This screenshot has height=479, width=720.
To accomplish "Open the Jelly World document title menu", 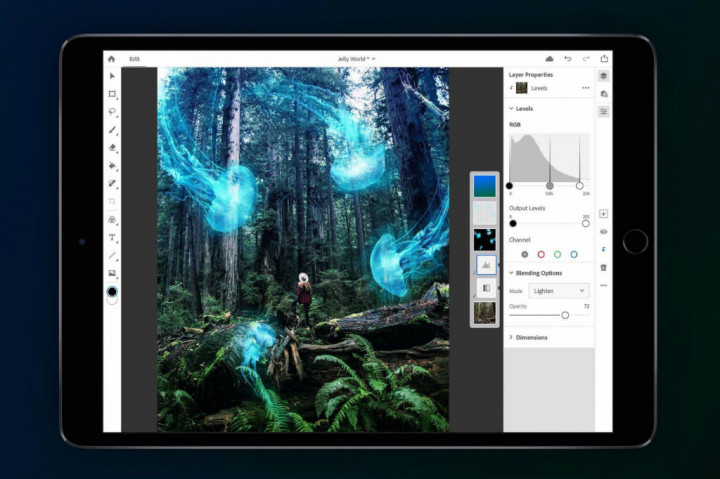I will click(x=356, y=59).
